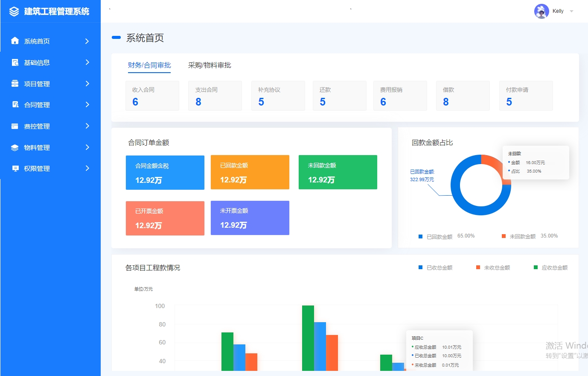Click the blue 合同金额含税 card
This screenshot has height=376, width=588.
pos(165,173)
